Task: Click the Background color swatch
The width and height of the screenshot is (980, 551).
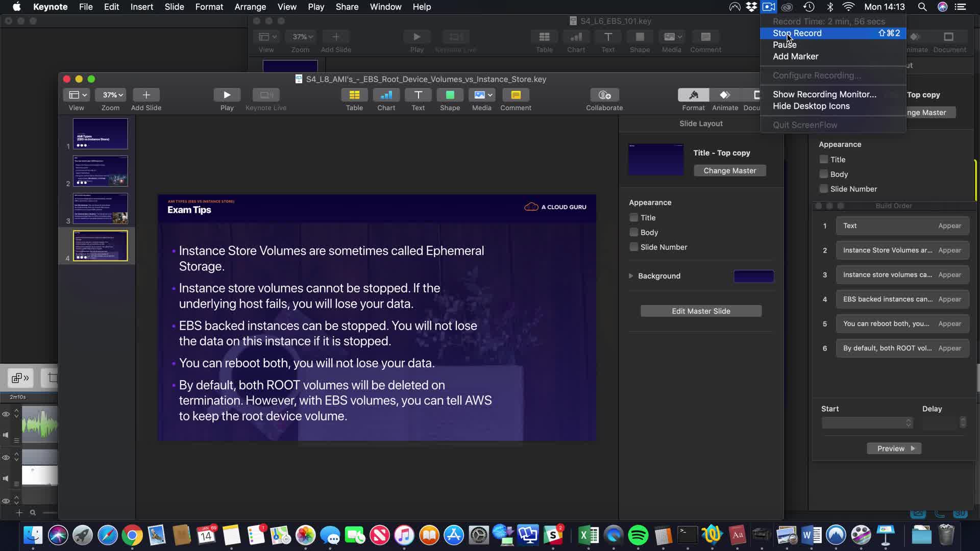Action: coord(753,276)
